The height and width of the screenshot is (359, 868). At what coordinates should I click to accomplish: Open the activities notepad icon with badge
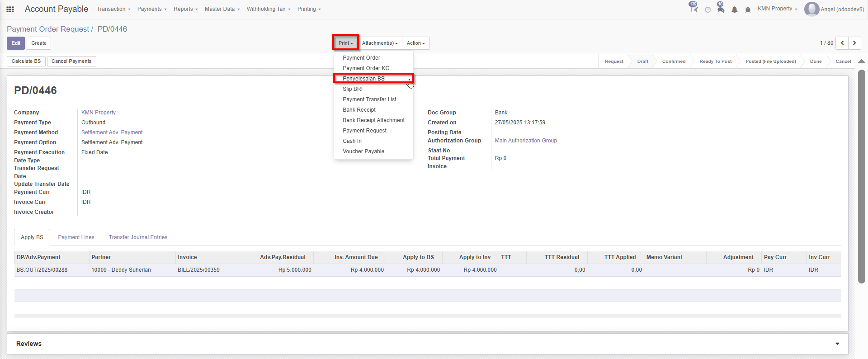point(694,9)
